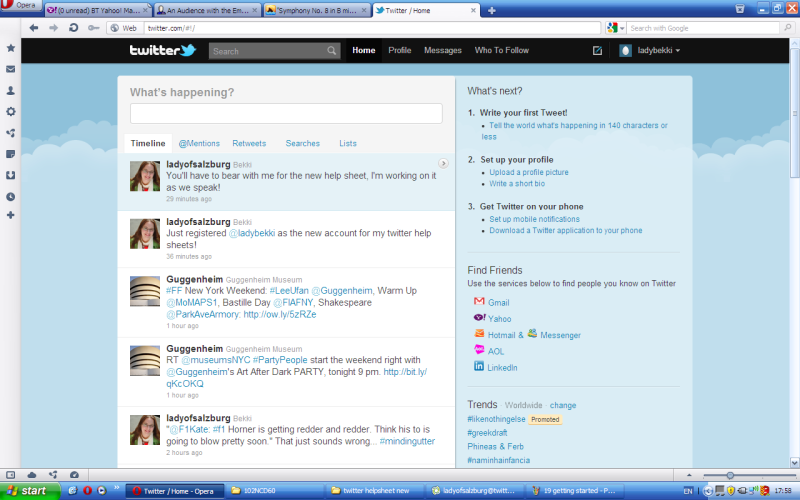Open Opera sidebar Downloads panel

pyautogui.click(x=10, y=175)
